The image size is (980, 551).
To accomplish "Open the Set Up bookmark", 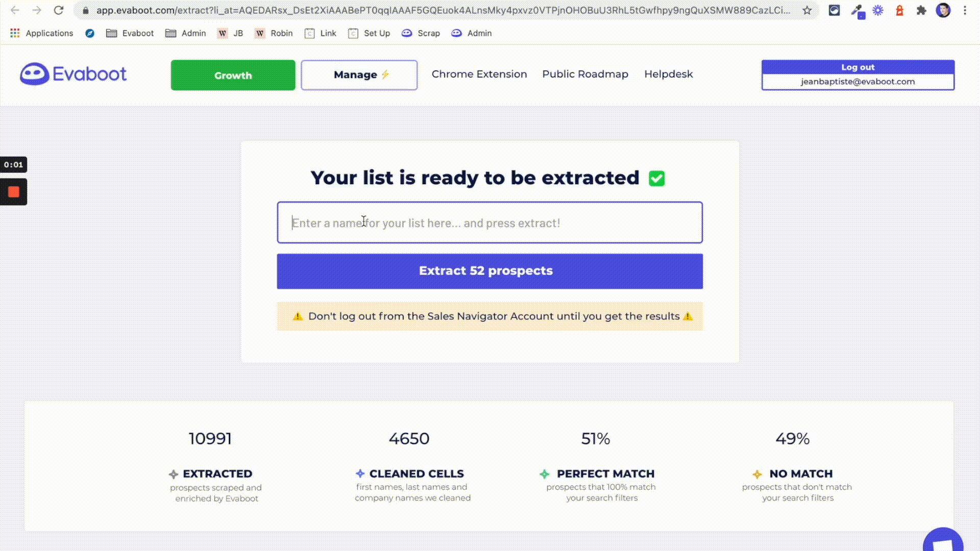I will point(369,33).
